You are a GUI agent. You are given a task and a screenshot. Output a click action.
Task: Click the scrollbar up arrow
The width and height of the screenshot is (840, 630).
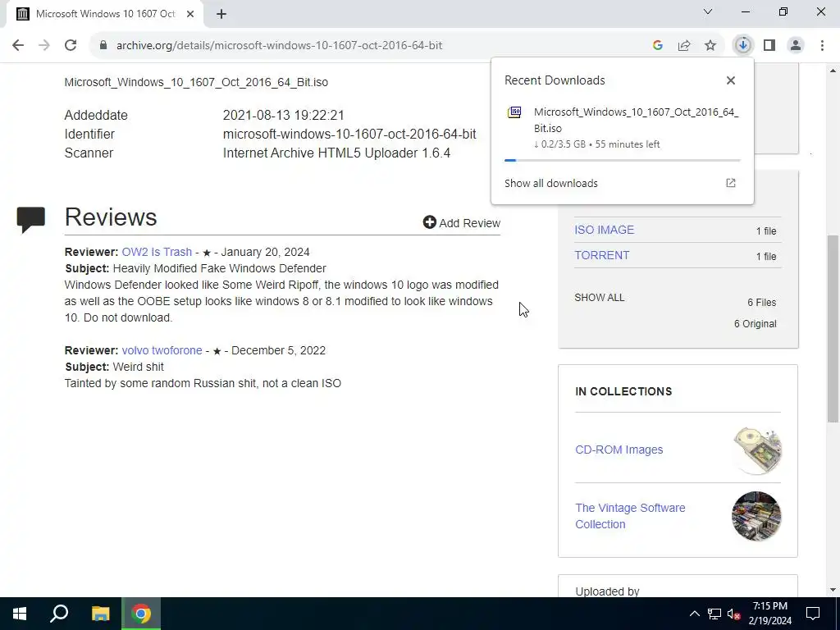point(833,71)
